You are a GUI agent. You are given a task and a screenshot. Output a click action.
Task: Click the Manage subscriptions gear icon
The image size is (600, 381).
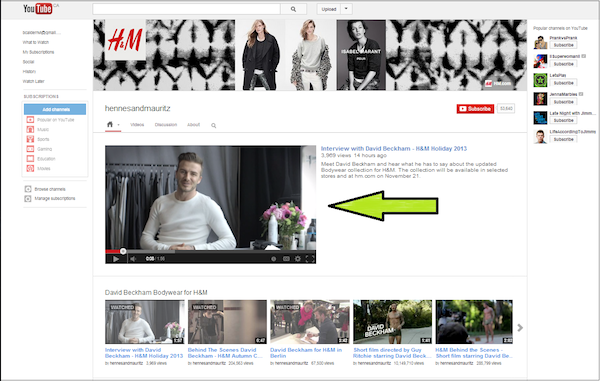[x=28, y=199]
